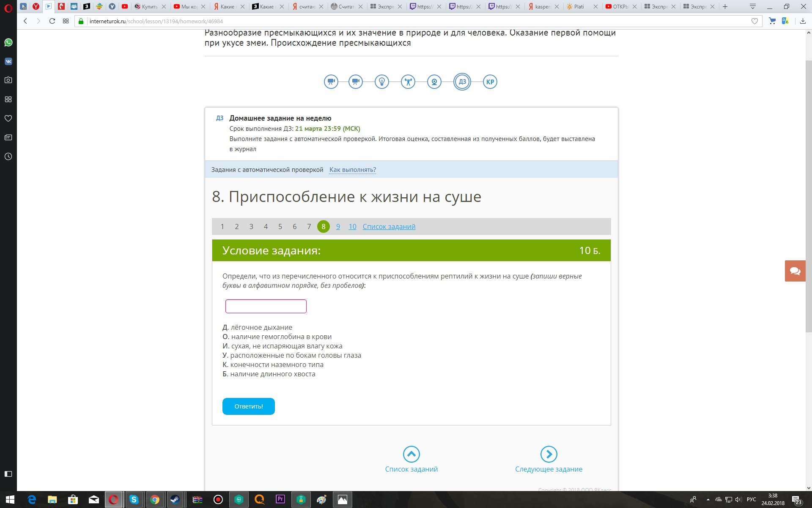Open the snapshot camera in Opera sidebar

[8, 80]
